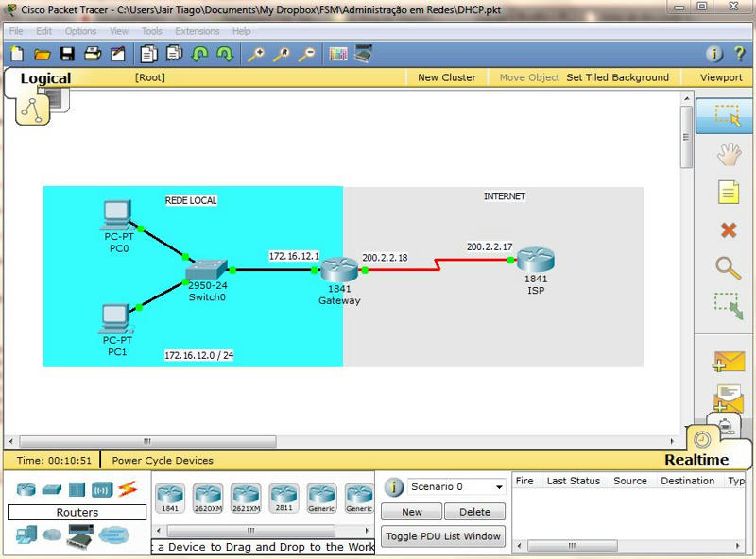Select the Switches device category icon
756x559 pixels.
tap(52, 490)
